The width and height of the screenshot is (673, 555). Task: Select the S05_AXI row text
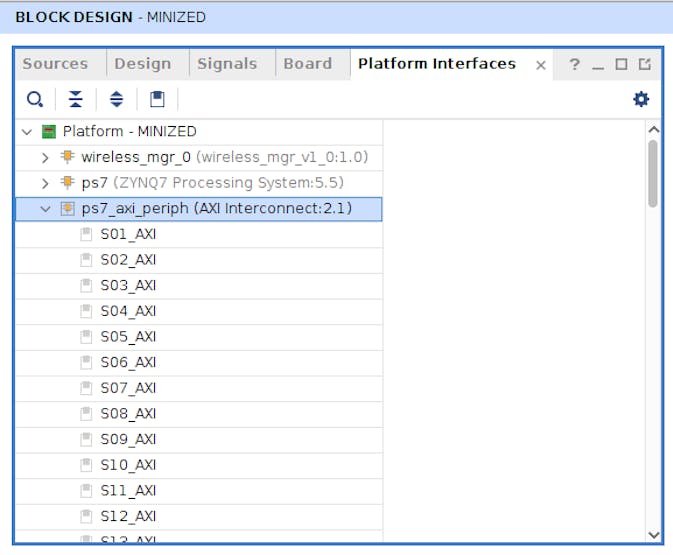click(x=128, y=337)
